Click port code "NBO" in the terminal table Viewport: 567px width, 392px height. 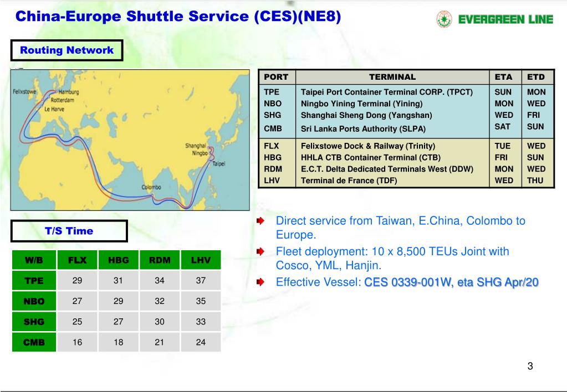(x=273, y=104)
